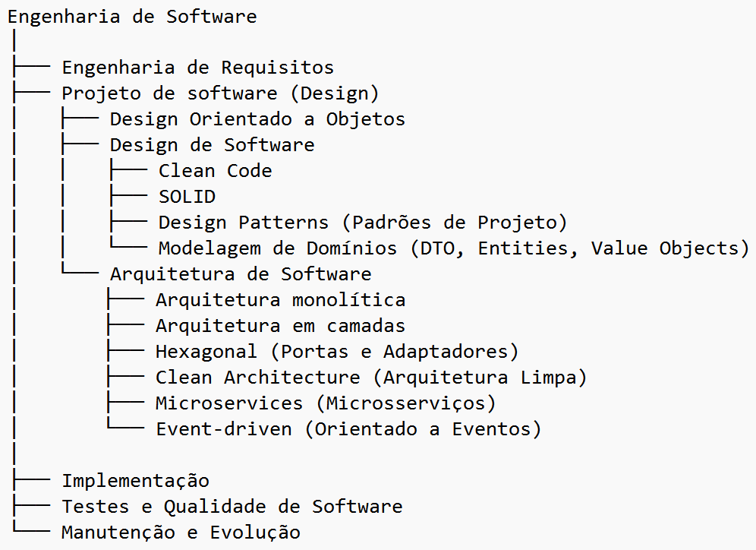Click the Implementação item
756x550 pixels.
click(135, 481)
